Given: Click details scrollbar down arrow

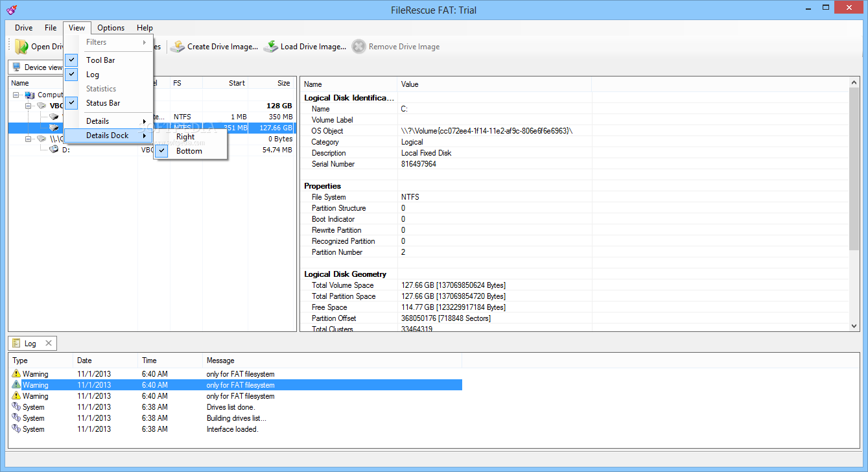Looking at the screenshot, I should click(x=854, y=326).
